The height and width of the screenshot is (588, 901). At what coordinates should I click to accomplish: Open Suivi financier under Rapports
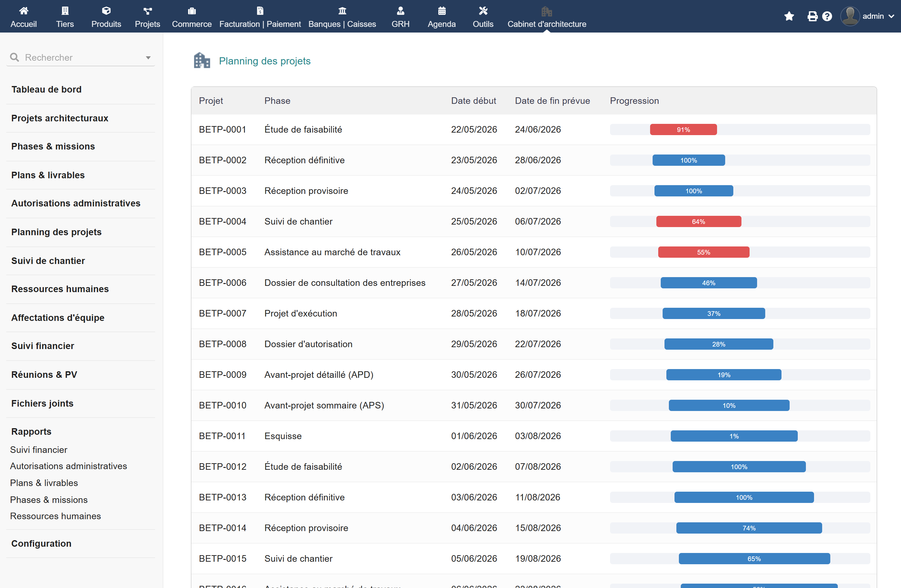coord(38,449)
